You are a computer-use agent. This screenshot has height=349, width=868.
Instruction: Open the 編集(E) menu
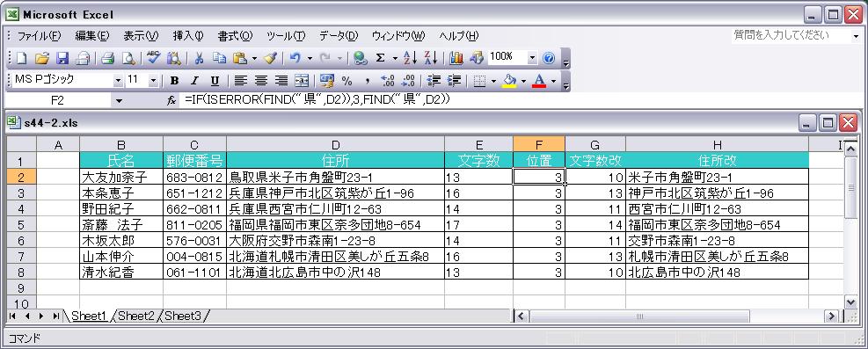click(x=91, y=36)
